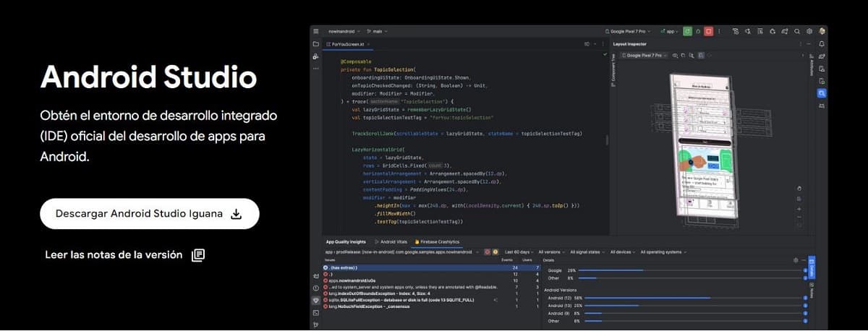The image size is (868, 331).
Task: Open the More actions vertical dots
Action: coord(719,32)
